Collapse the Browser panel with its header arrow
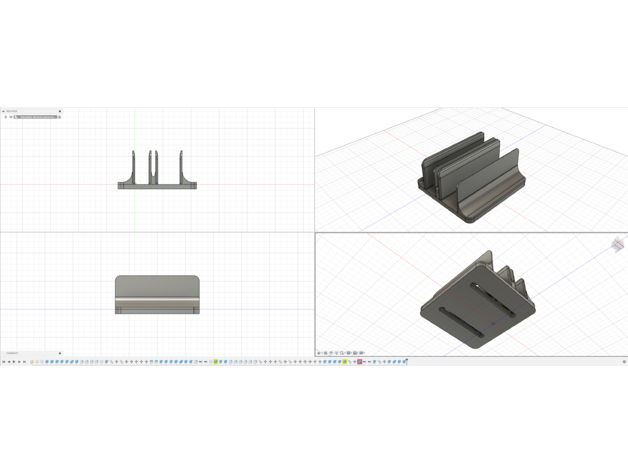The height and width of the screenshot is (472, 628). (3, 111)
